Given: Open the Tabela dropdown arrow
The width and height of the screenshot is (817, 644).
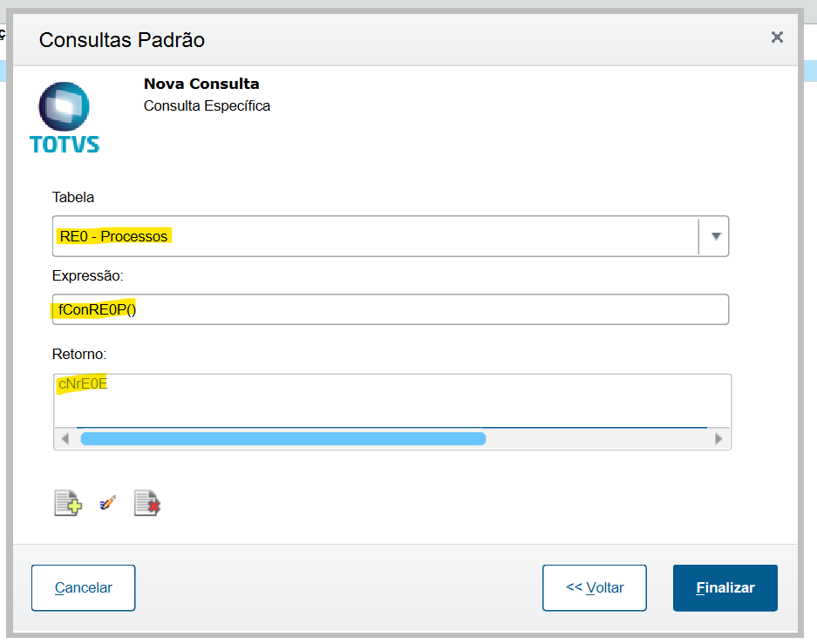Looking at the screenshot, I should tap(716, 236).
